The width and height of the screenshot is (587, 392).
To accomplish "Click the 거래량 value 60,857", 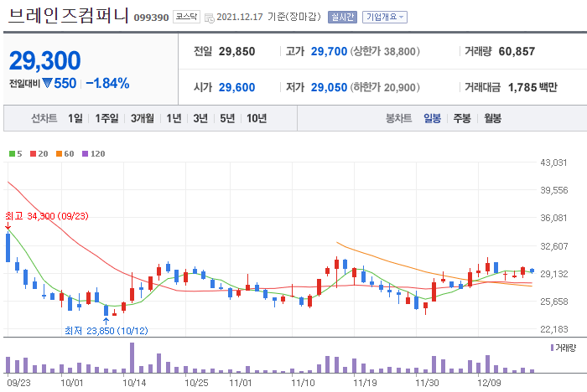I will (517, 51).
